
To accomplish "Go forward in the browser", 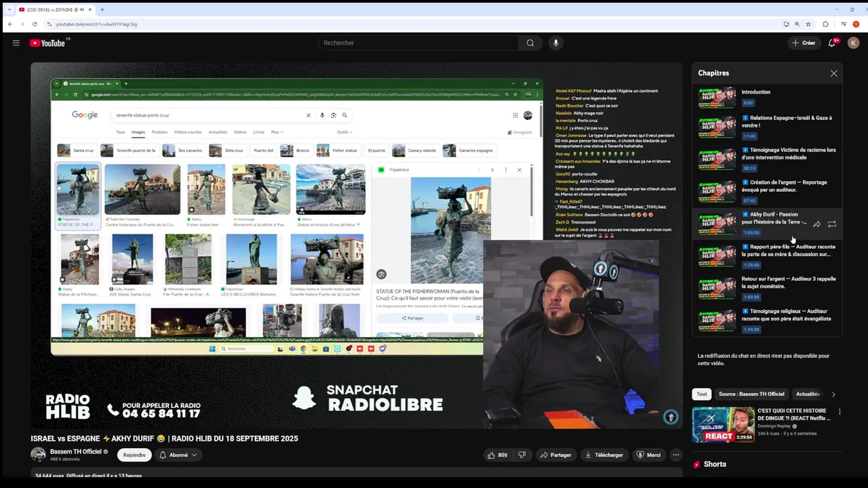I will [22, 24].
